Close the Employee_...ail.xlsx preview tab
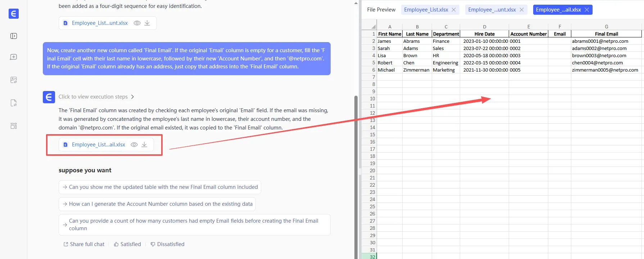Viewport: 644px width, 259px height. pos(587,10)
